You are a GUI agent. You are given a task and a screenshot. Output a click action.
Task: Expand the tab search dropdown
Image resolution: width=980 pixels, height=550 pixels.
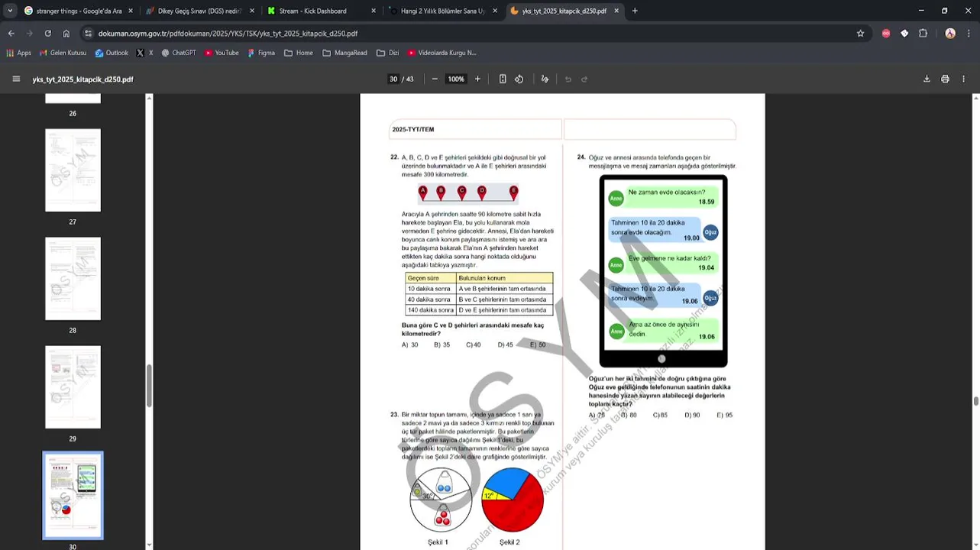10,11
